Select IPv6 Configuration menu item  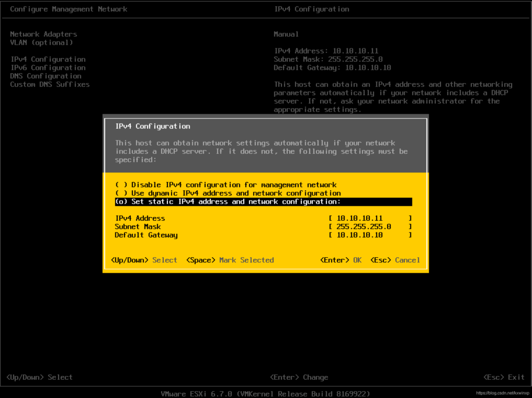(x=48, y=68)
